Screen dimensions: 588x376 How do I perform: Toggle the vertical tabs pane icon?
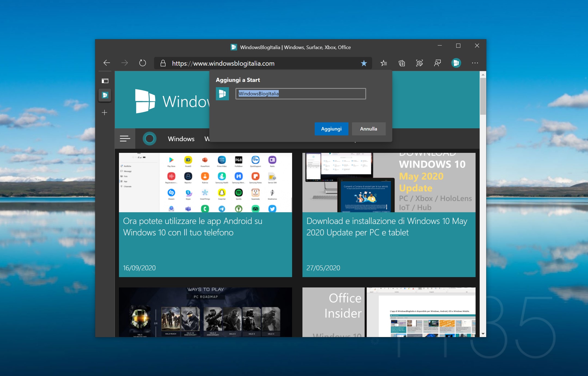point(105,81)
